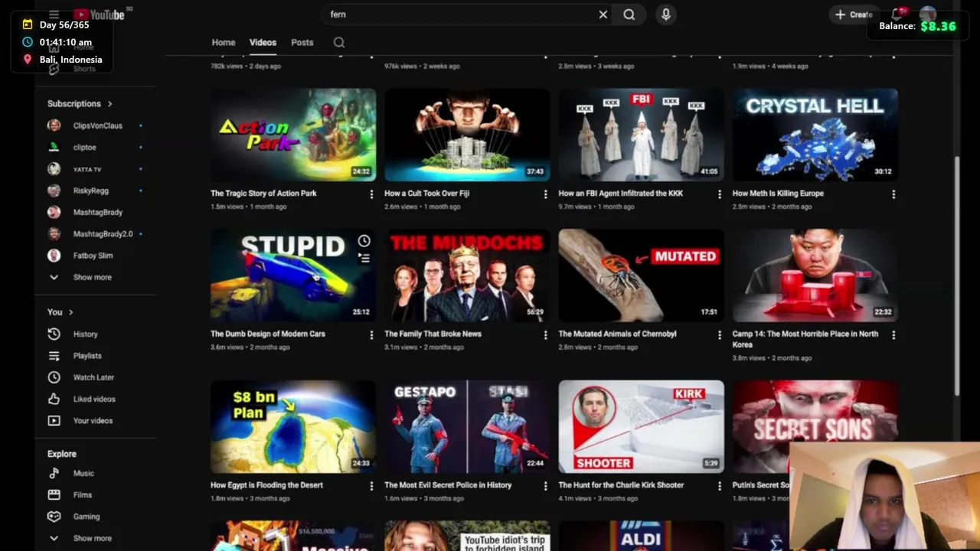Switch to the channel Home tab
The height and width of the screenshot is (551, 980).
(224, 42)
